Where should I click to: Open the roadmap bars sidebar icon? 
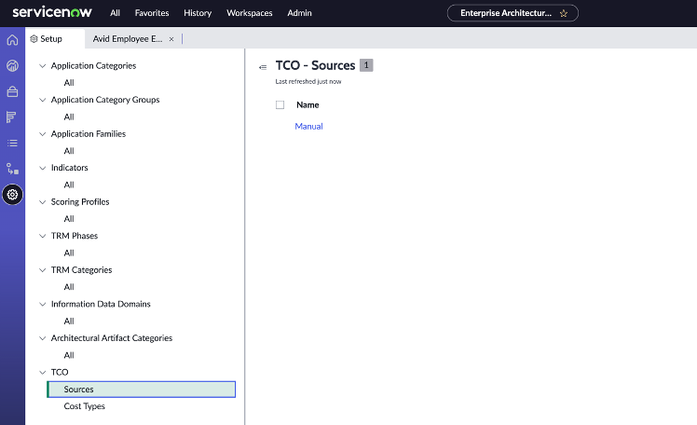[x=12, y=117]
